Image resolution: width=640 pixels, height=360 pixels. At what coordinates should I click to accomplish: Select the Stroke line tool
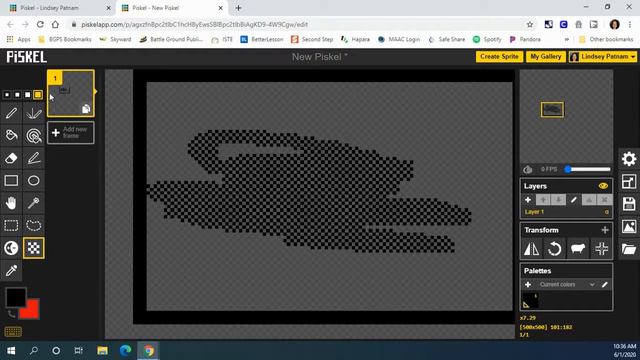(x=33, y=158)
